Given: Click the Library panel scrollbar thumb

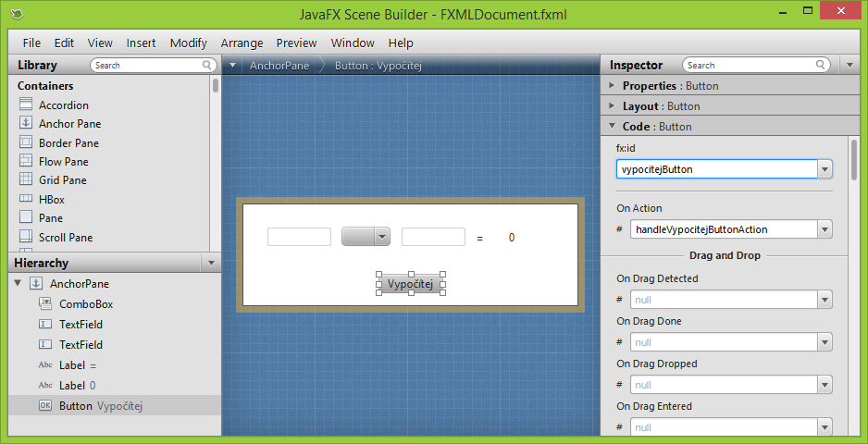Looking at the screenshot, I should tap(216, 85).
